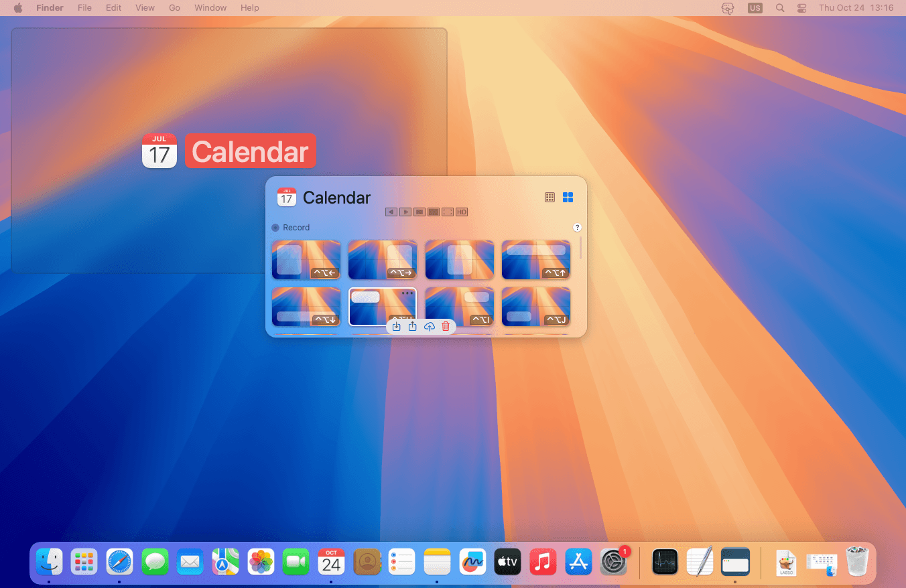Click the HD resolution icon
Image resolution: width=906 pixels, height=588 pixels.
(462, 212)
